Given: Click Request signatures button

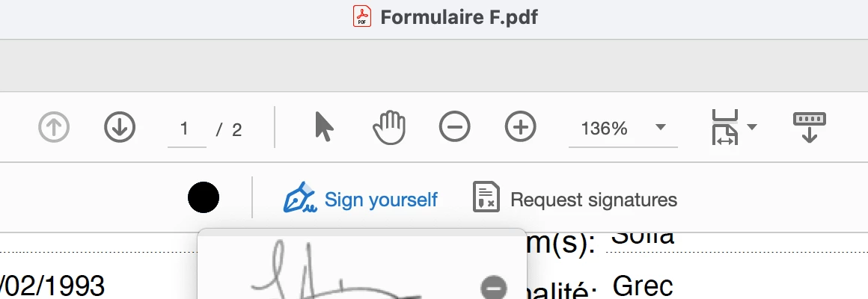Looking at the screenshot, I should [x=575, y=198].
